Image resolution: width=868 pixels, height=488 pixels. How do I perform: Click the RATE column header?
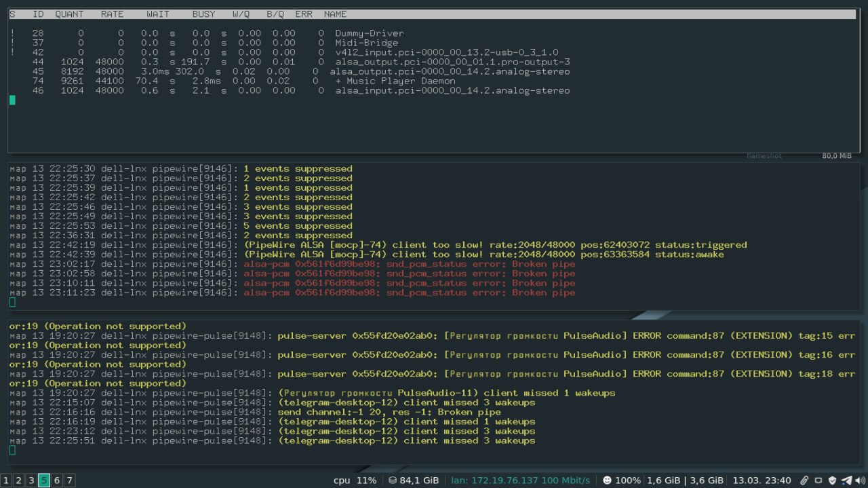113,14
